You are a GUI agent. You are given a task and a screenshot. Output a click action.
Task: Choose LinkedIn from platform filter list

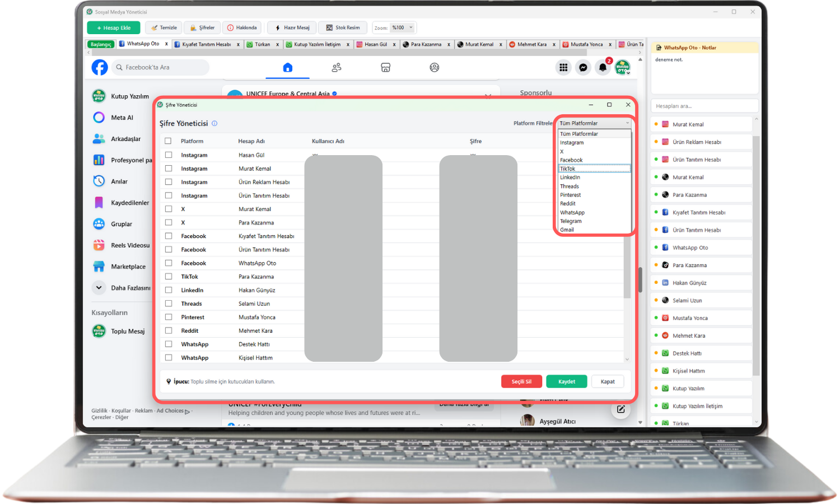pyautogui.click(x=570, y=178)
